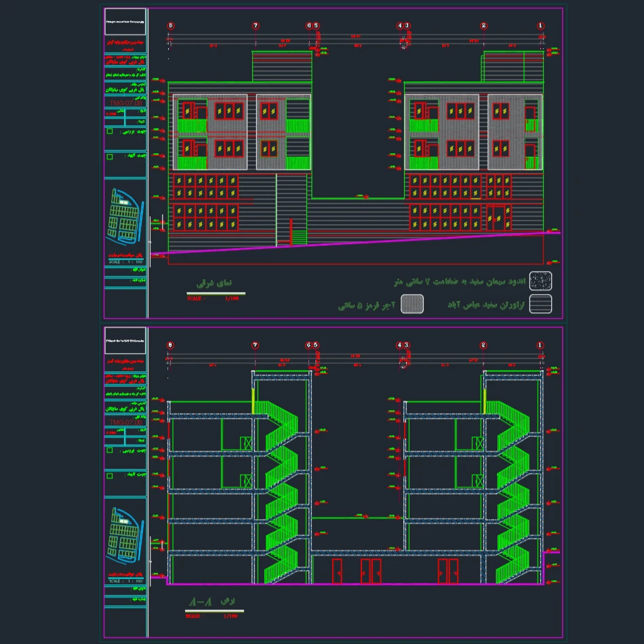Check the upper green box in section sheet title block
This screenshot has width=644, height=644.
(x=110, y=449)
